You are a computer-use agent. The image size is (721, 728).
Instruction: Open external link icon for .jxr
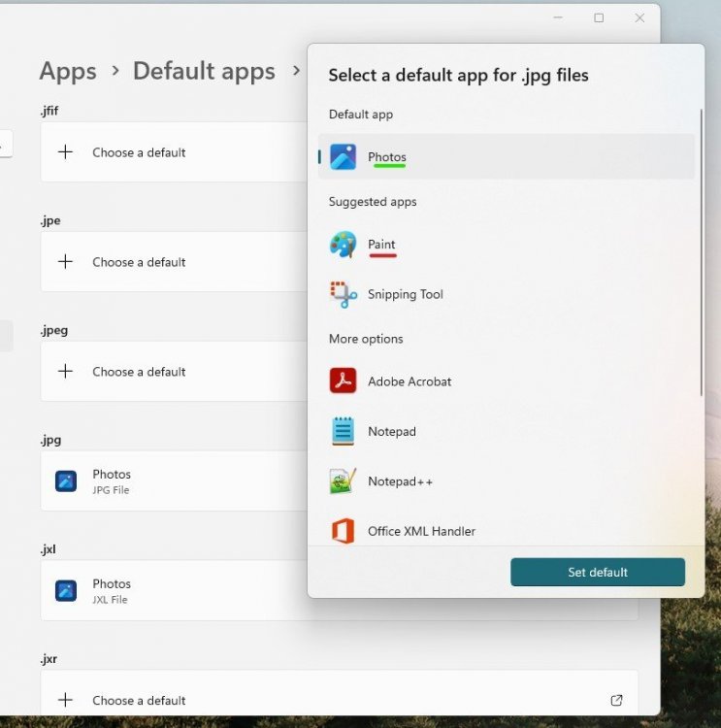(616, 700)
